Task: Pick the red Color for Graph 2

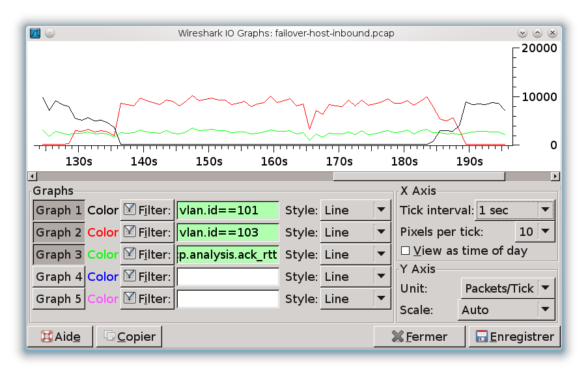Action: coord(103,232)
